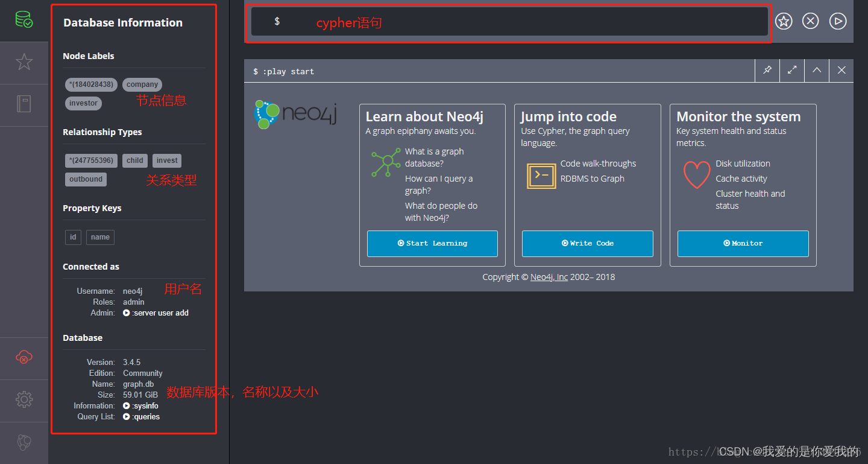Save query to favorites star icon
868x464 pixels.
[x=783, y=21]
